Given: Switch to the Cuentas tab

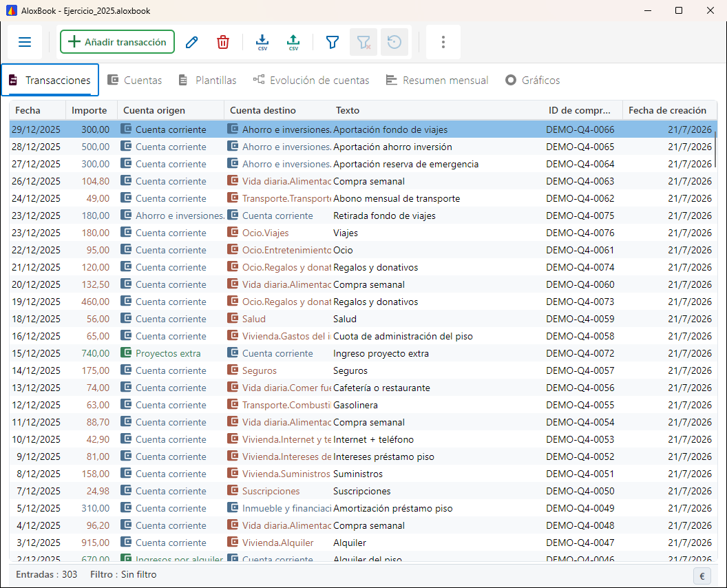Looking at the screenshot, I should point(135,81).
